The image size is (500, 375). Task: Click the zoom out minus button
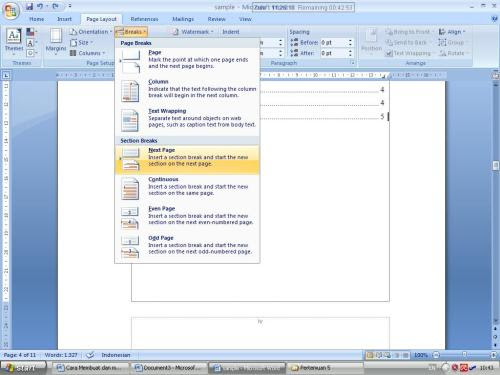click(x=437, y=355)
